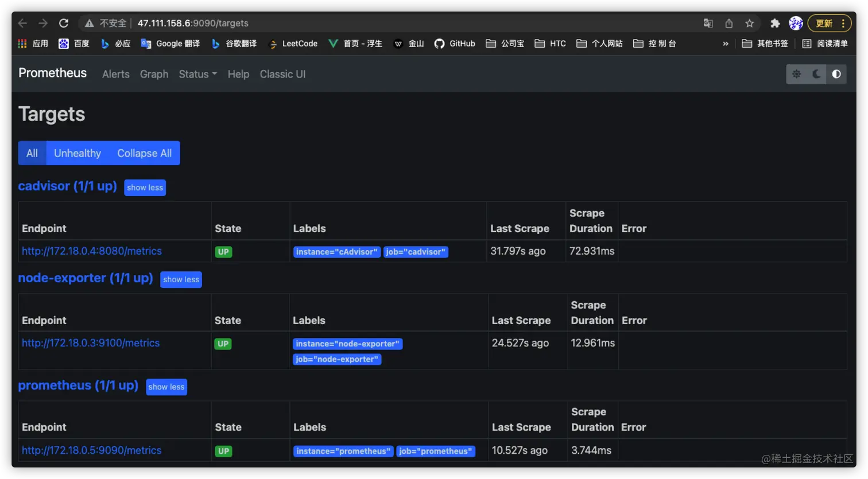Open the http://172.18.0.3:9100/metrics endpoint link
The height and width of the screenshot is (479, 868).
click(91, 343)
